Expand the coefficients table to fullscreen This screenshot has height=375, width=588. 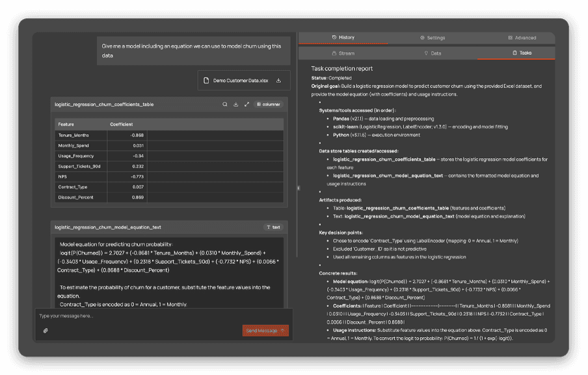point(247,104)
